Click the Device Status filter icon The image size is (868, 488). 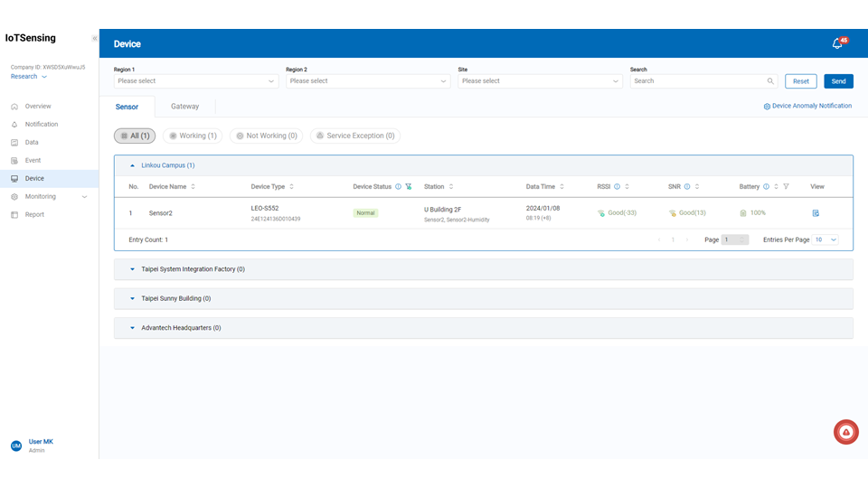(x=409, y=187)
